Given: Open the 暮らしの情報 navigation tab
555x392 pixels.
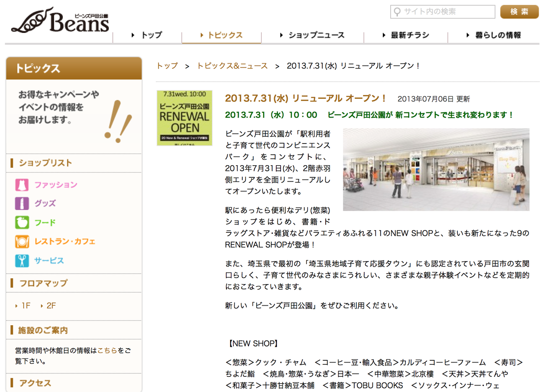Looking at the screenshot, I should [493, 35].
